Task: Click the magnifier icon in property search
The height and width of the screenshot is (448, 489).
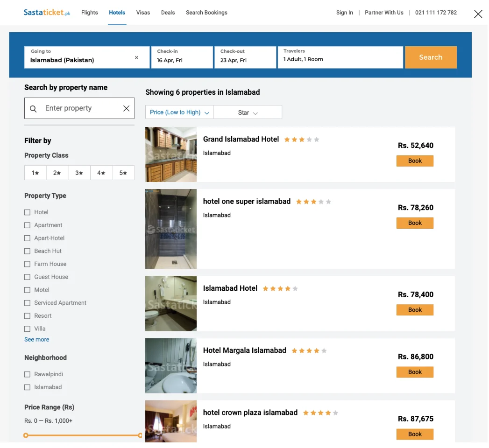Action: 33,108
